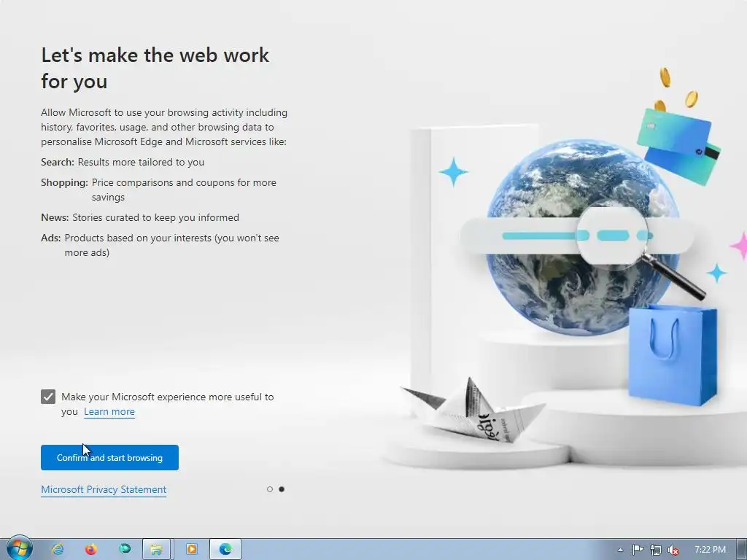Open Windows Explorer folder taskbar icon
The image size is (747, 560).
point(157,550)
